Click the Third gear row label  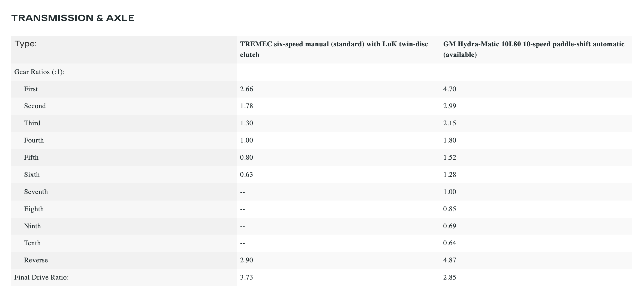click(x=32, y=123)
